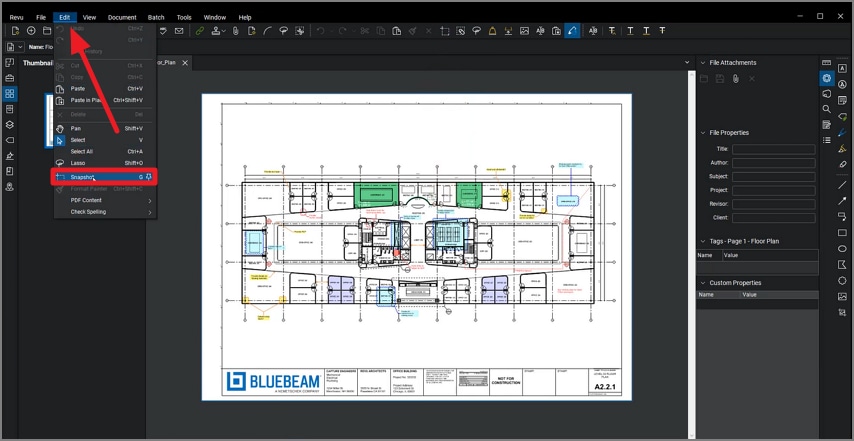Click the Revisor input field
This screenshot has height=441, width=854.
(773, 204)
